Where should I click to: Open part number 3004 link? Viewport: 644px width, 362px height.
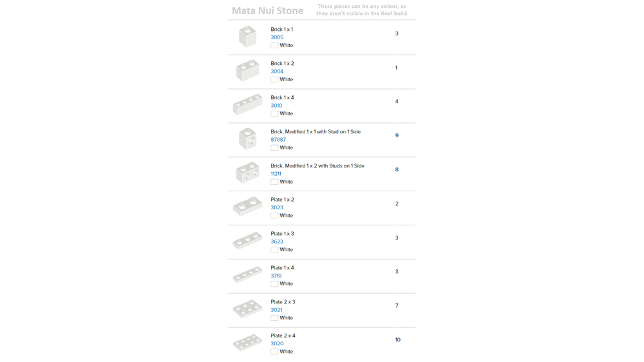(277, 71)
